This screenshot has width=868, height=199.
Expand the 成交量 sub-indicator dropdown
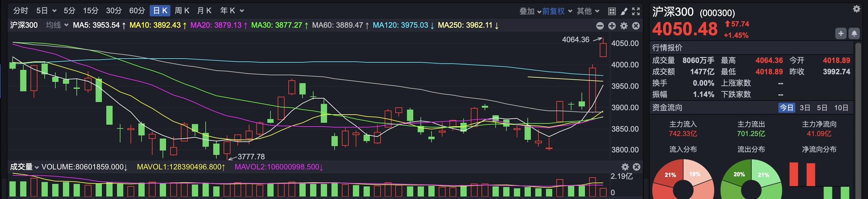24,167
